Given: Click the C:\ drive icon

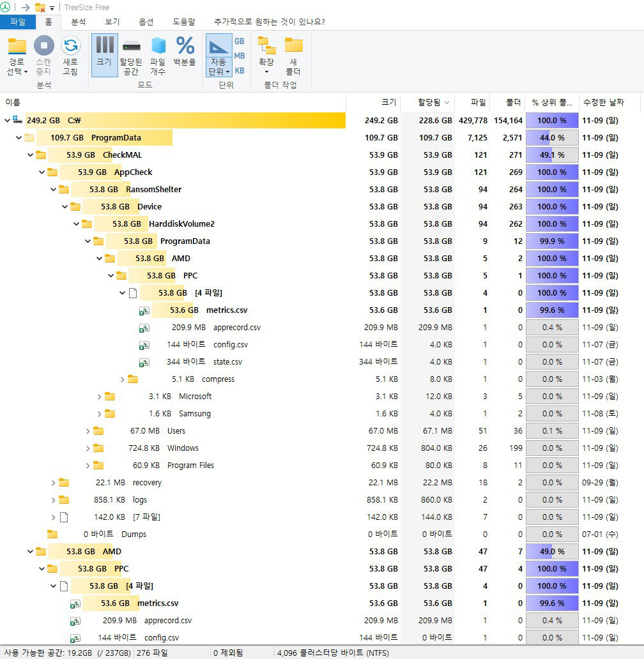Looking at the screenshot, I should 17,120.
